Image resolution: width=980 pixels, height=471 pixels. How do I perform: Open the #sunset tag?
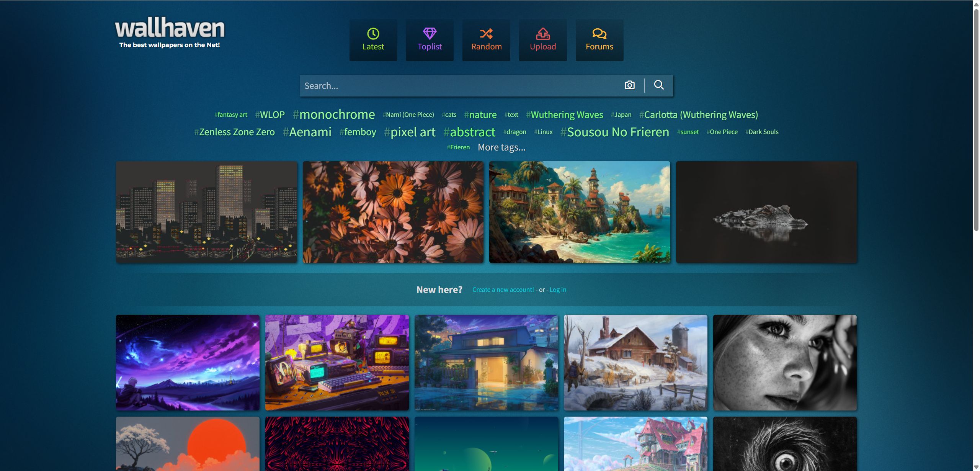(688, 132)
